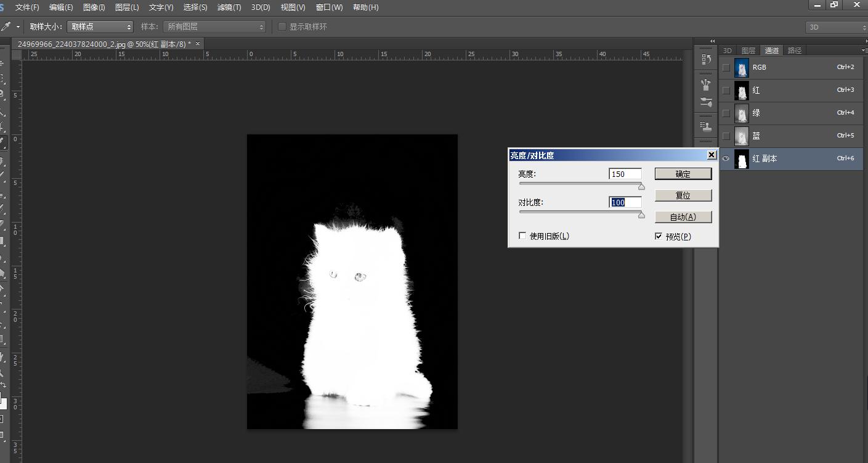
Task: Open the 文件(F) menu
Action: coord(27,7)
